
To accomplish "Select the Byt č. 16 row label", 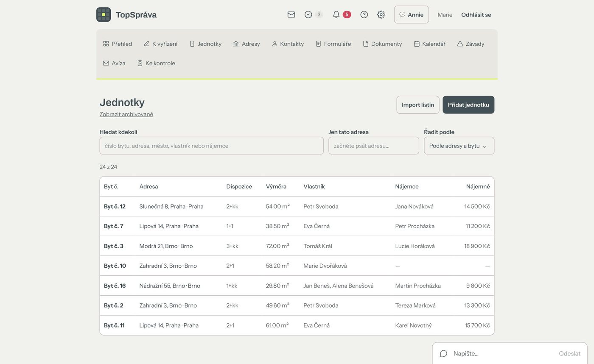I will 115,286.
